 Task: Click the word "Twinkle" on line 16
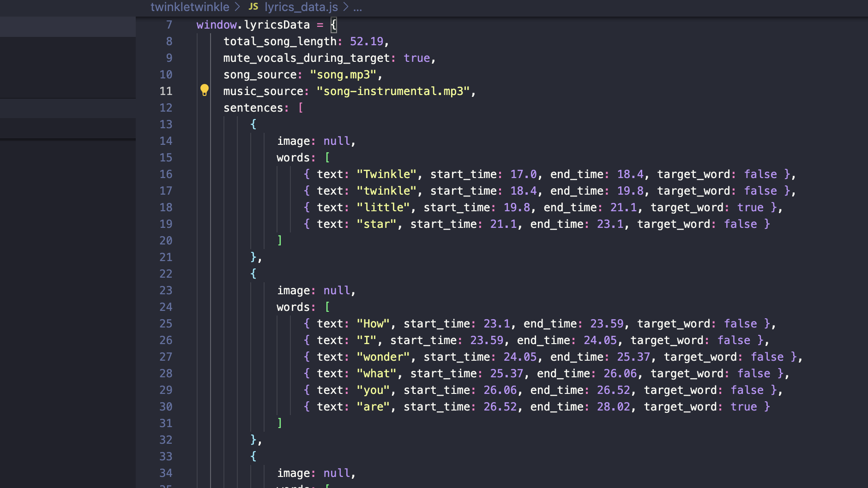[x=387, y=174]
